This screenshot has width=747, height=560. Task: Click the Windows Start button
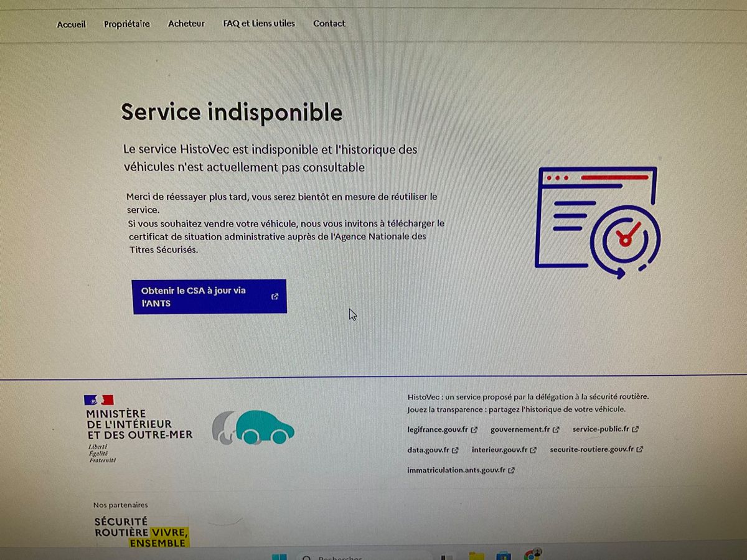point(280,556)
